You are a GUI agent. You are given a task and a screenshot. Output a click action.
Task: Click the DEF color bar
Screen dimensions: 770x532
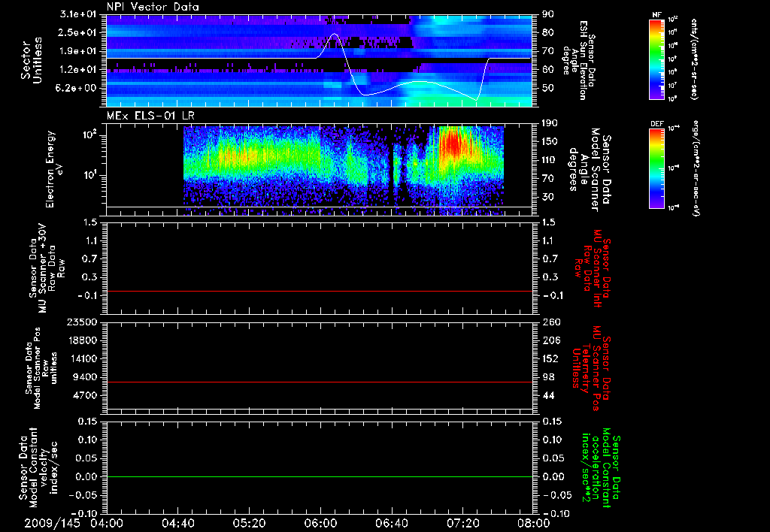(x=656, y=168)
